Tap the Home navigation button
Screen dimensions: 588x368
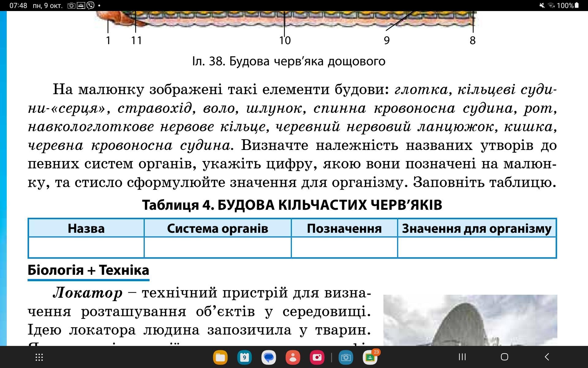pos(504,357)
